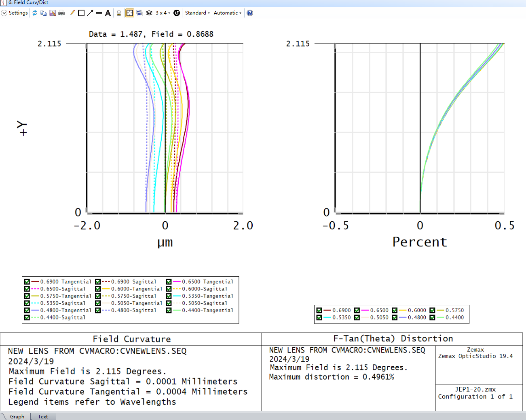Select the text annotation A tool
This screenshot has width=526, height=420.
point(108,13)
